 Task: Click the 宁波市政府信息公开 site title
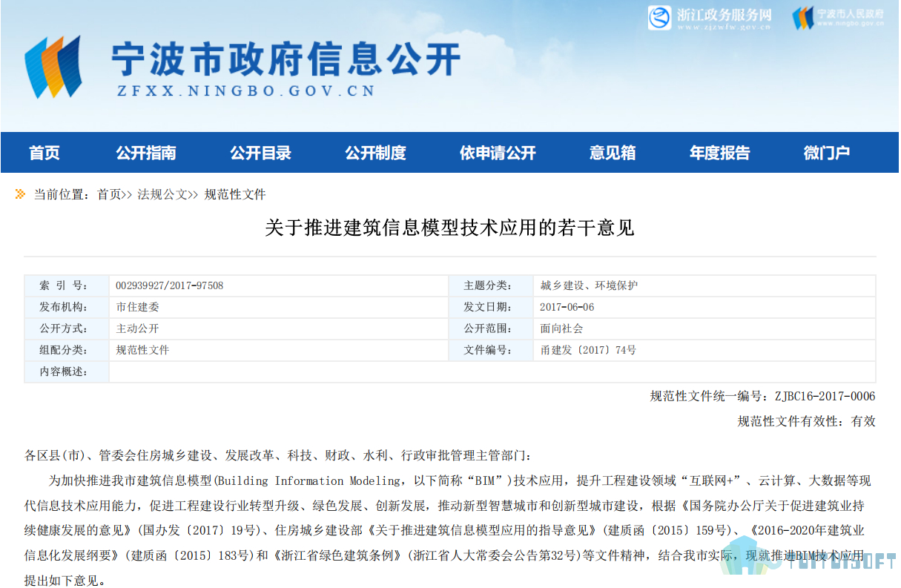pos(286,58)
